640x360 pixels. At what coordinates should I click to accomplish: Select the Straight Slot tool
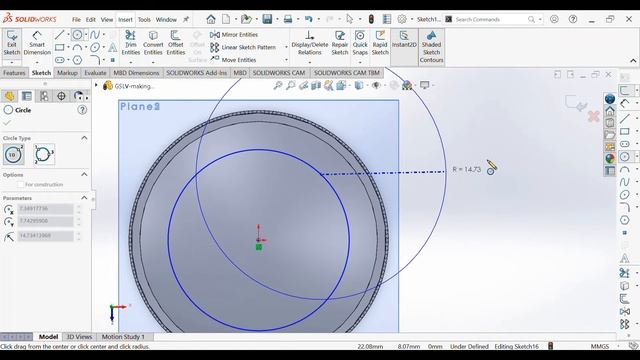click(x=60, y=60)
